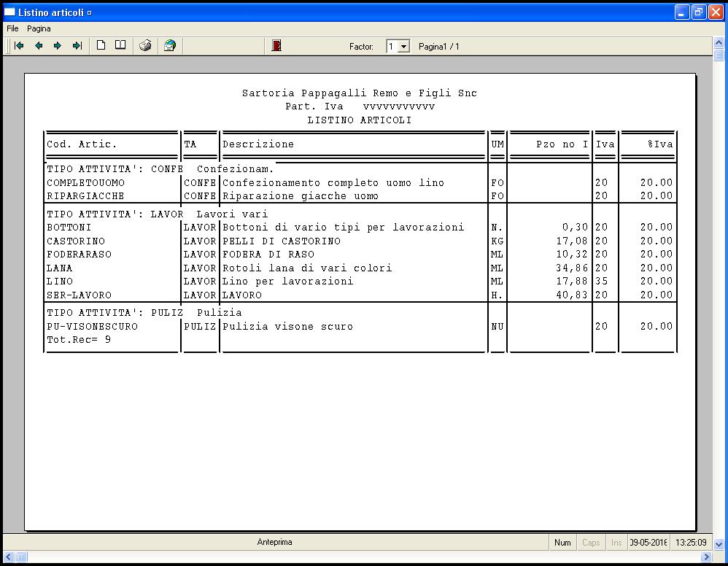Image resolution: width=728 pixels, height=566 pixels.
Task: Click the title 'Sartoria Pappagalli Remo e Figli Snc'
Action: tap(360, 93)
